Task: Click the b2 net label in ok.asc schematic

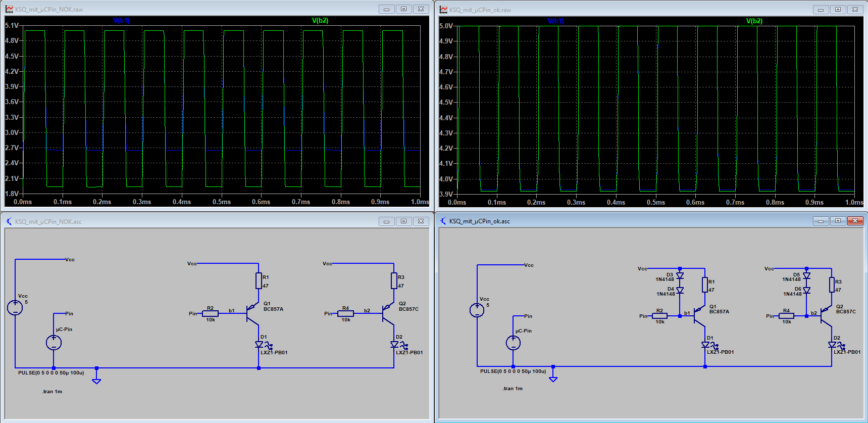Action: [814, 313]
